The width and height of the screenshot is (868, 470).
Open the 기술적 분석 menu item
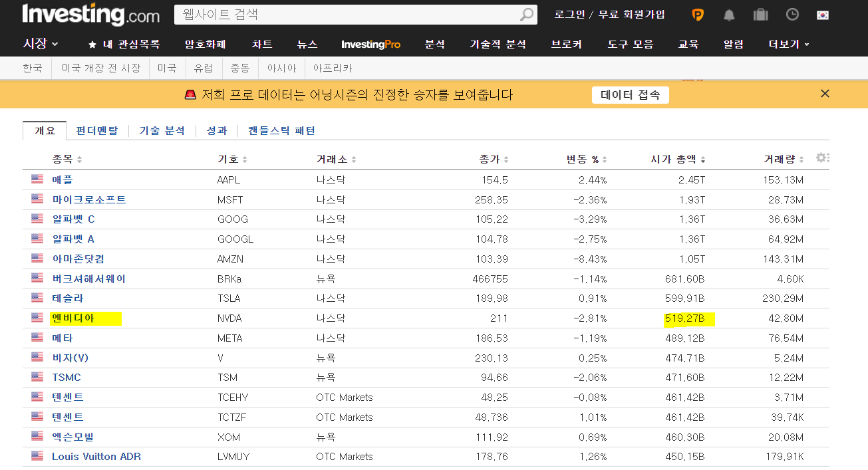[498, 45]
